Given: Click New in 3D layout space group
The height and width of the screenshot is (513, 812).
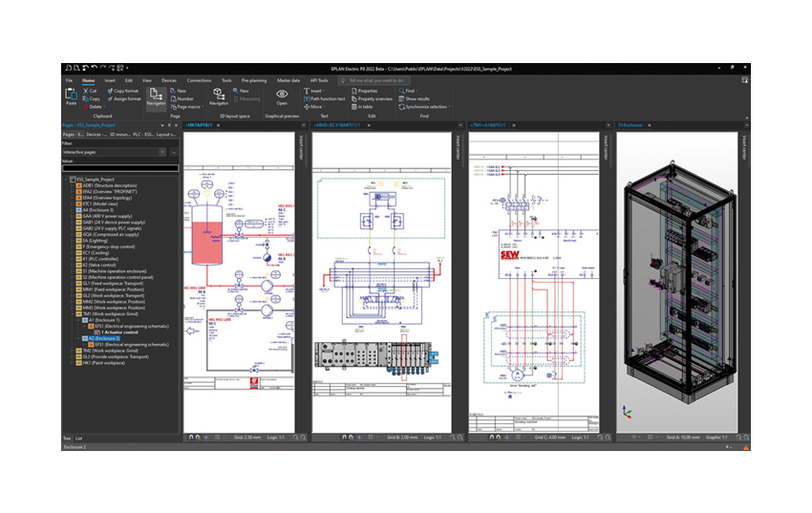Looking at the screenshot, I should tap(241, 91).
